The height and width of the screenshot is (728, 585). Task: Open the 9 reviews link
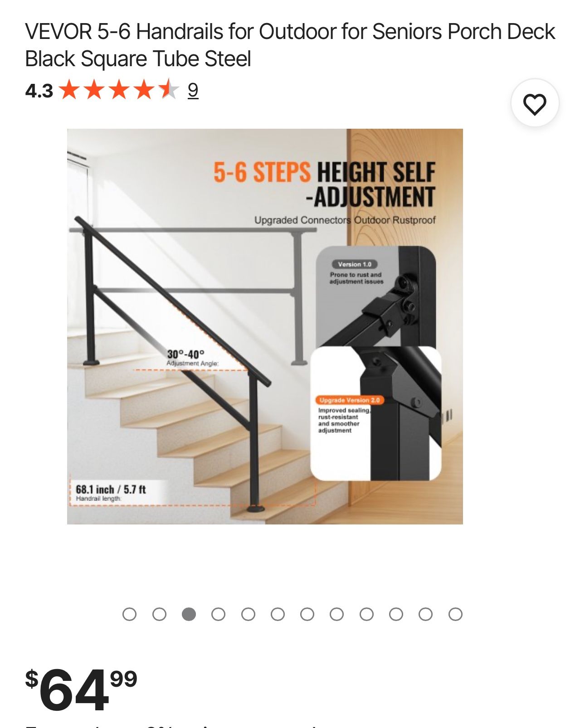click(x=193, y=90)
